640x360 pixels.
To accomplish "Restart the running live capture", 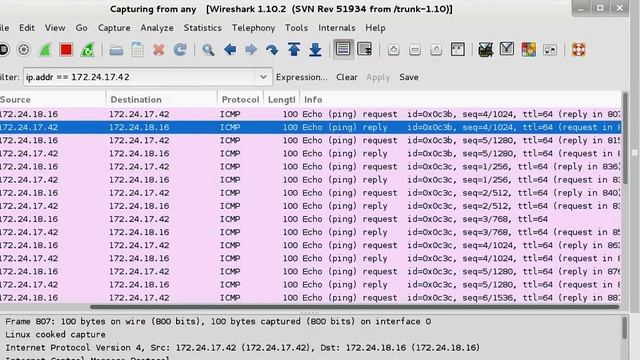I will [x=87, y=50].
